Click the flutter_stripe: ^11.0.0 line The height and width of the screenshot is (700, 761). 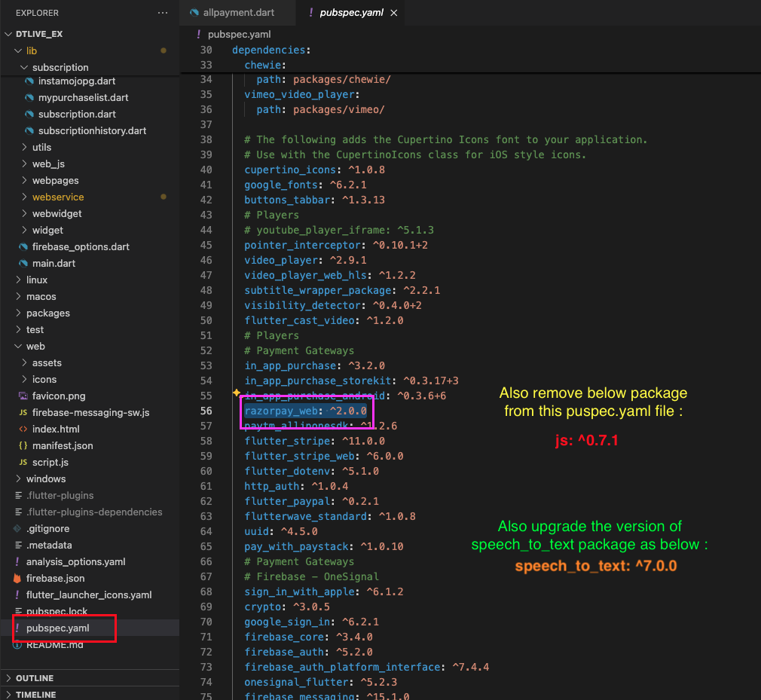tap(314, 441)
